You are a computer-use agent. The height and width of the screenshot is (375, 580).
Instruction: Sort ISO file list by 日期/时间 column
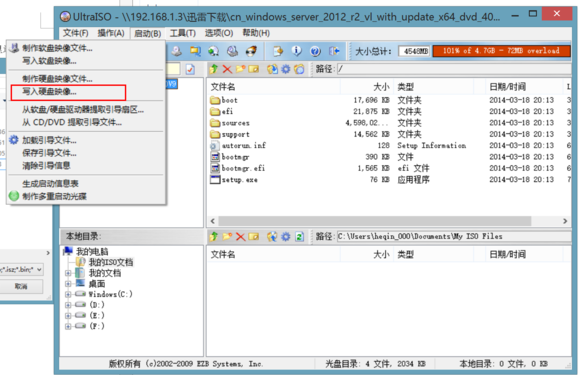click(525, 87)
